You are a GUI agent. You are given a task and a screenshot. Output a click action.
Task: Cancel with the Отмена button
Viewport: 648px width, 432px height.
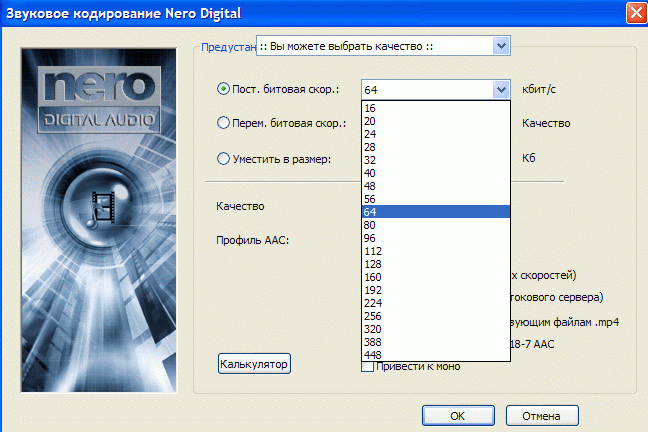click(x=542, y=415)
